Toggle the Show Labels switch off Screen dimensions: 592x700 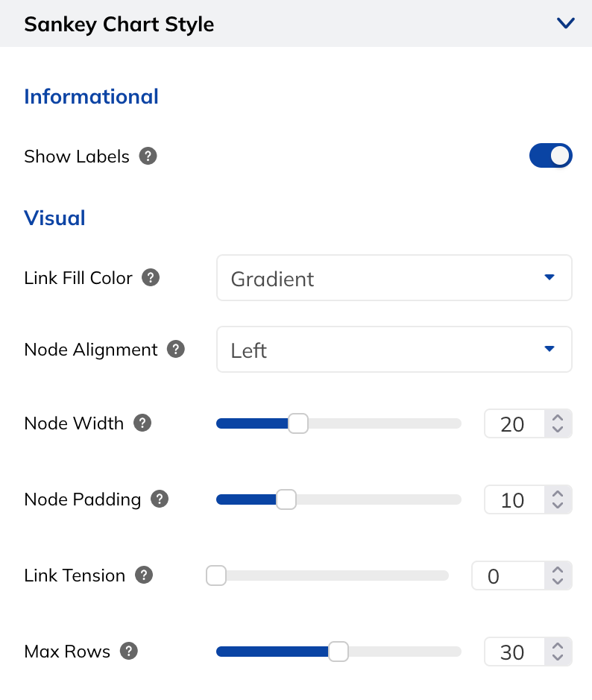pyautogui.click(x=550, y=156)
